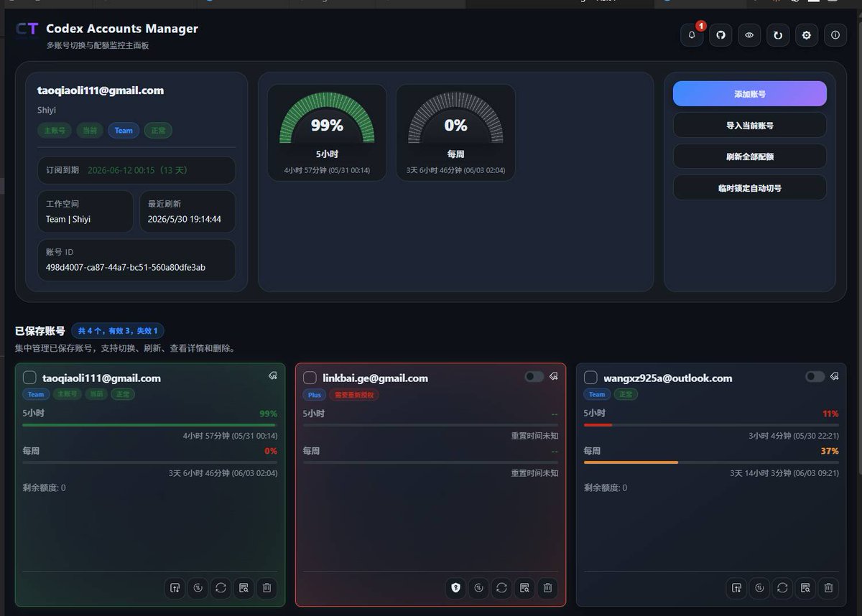This screenshot has height=616, width=862.
Task: Click the 临时锁定自动切号 button
Action: (749, 187)
